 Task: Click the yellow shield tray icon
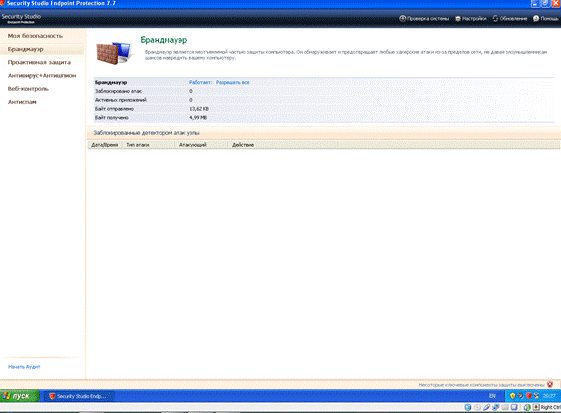pyautogui.click(x=513, y=396)
